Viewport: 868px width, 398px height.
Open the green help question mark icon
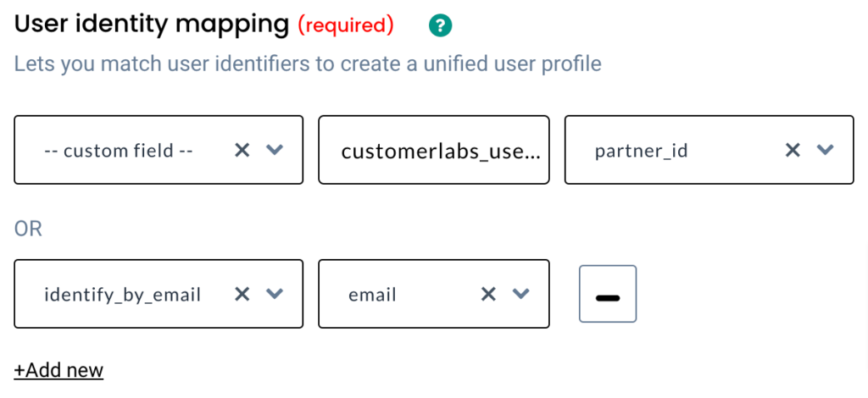(440, 25)
